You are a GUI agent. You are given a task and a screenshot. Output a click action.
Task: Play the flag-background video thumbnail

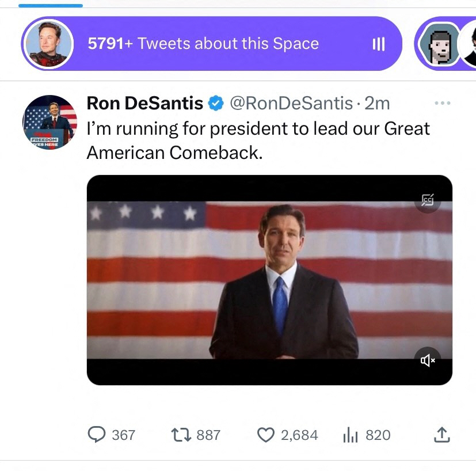point(269,280)
